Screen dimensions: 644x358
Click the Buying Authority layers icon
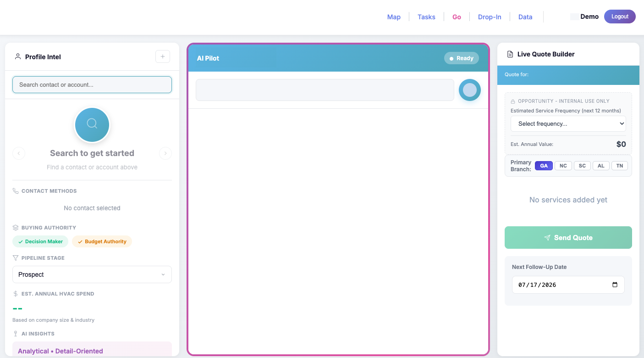point(16,228)
